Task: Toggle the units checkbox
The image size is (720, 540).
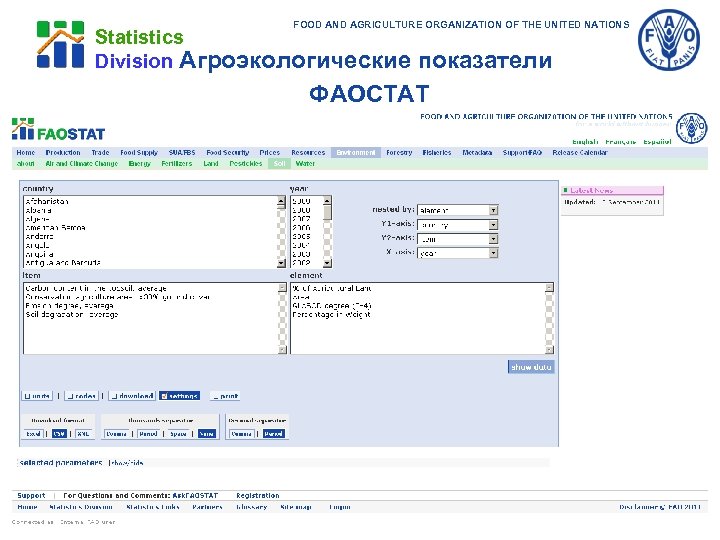Action: [x=37, y=396]
